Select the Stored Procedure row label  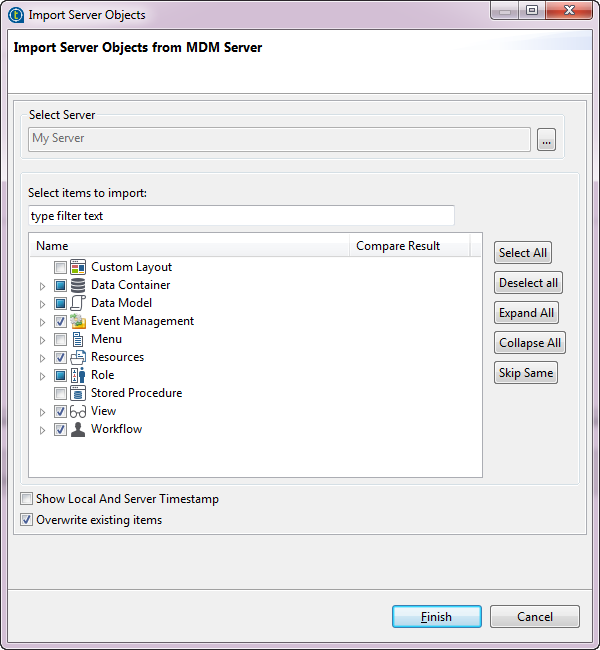click(x=136, y=393)
